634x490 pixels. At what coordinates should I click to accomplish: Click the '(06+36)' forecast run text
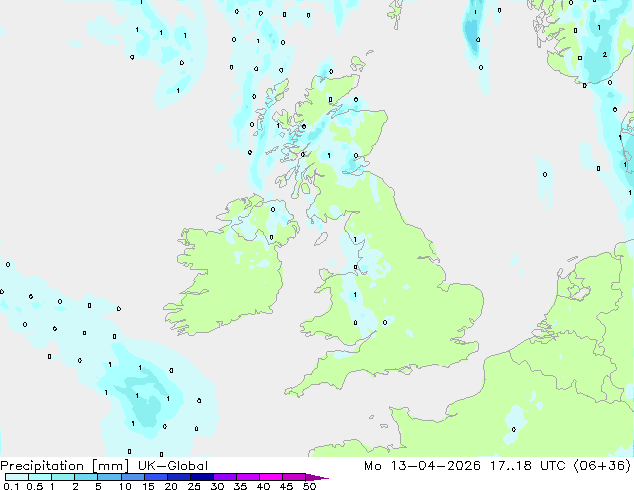(602, 466)
